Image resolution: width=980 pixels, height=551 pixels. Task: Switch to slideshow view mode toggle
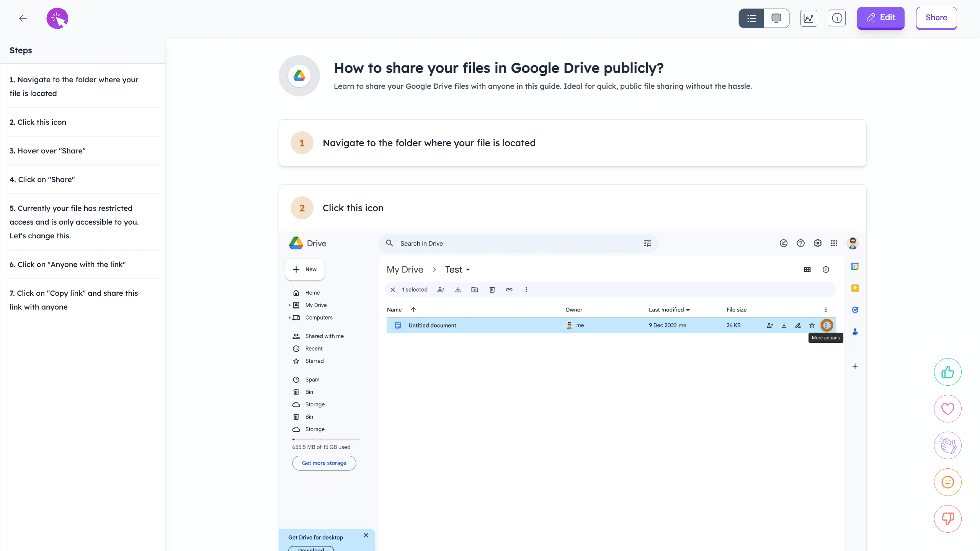pos(776,18)
